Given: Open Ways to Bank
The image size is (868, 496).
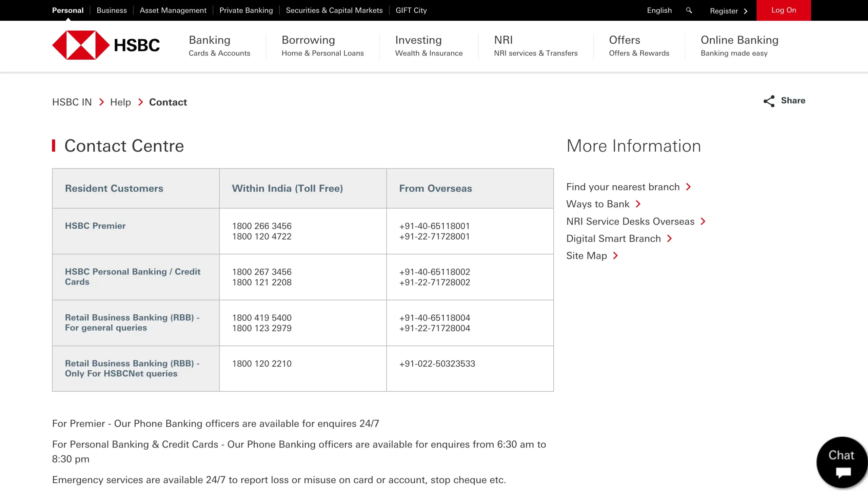Looking at the screenshot, I should pos(598,204).
